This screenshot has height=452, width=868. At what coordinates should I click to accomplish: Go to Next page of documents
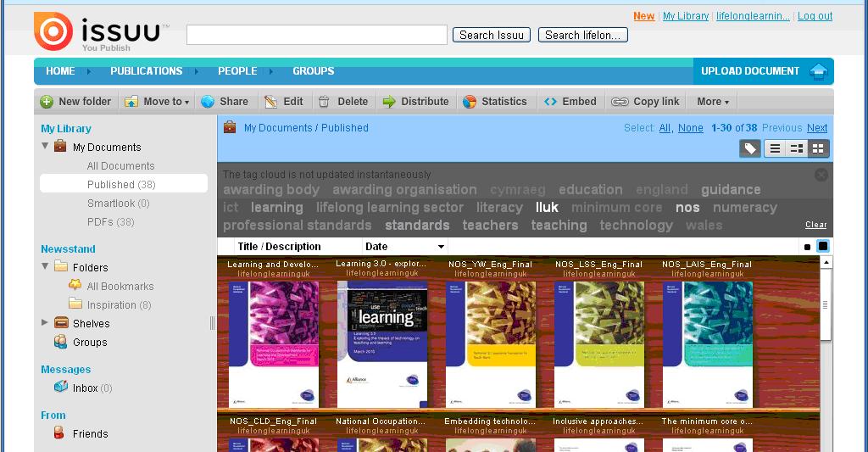pyautogui.click(x=817, y=128)
